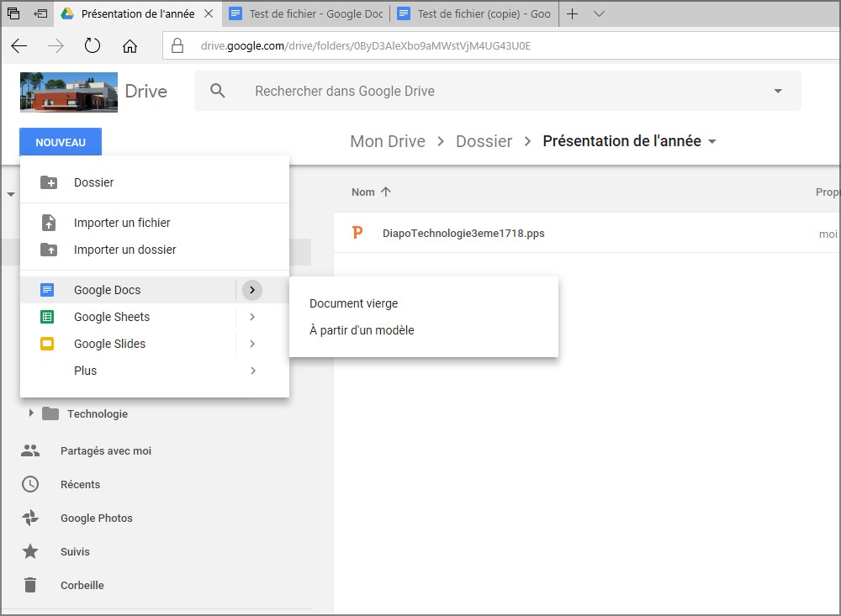841x616 pixels.
Task: Choose À partir d'un modèle
Action: 424,330
